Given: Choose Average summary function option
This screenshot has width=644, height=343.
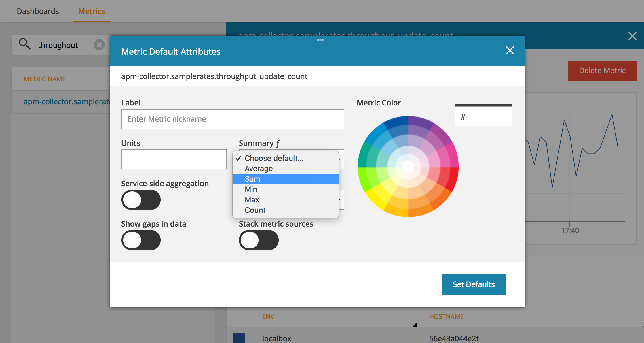Looking at the screenshot, I should 259,169.
